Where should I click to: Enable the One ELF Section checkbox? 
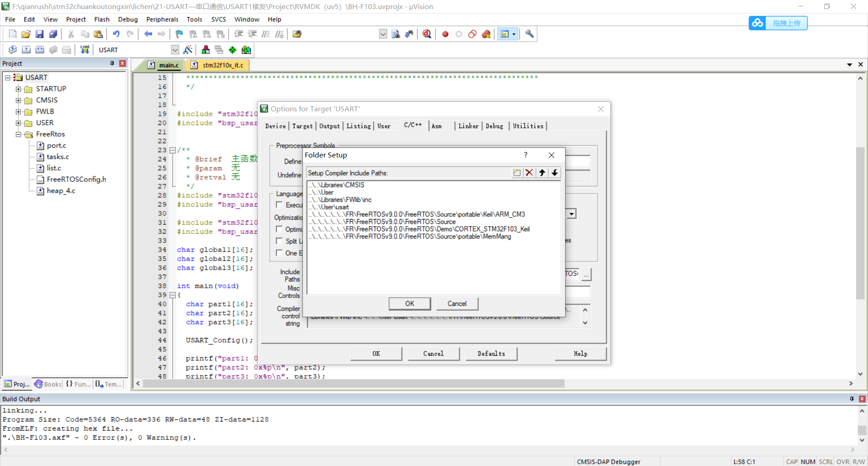pos(279,253)
